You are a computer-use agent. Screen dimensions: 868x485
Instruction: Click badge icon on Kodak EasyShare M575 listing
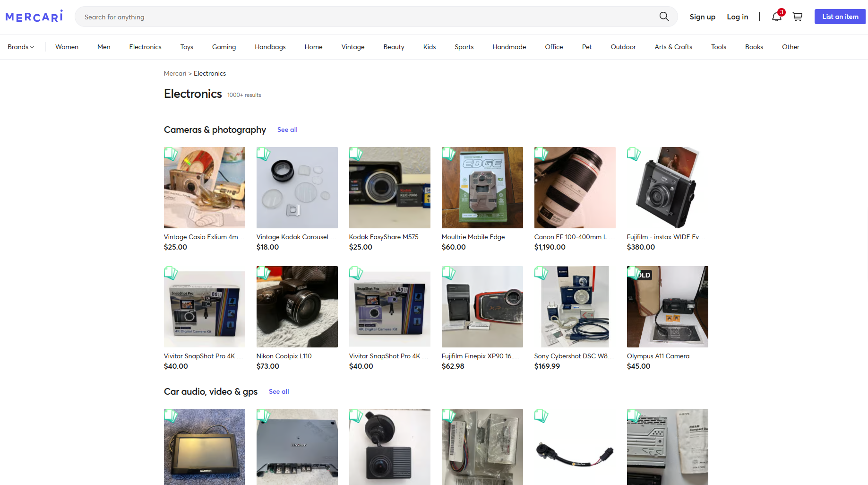pyautogui.click(x=356, y=154)
